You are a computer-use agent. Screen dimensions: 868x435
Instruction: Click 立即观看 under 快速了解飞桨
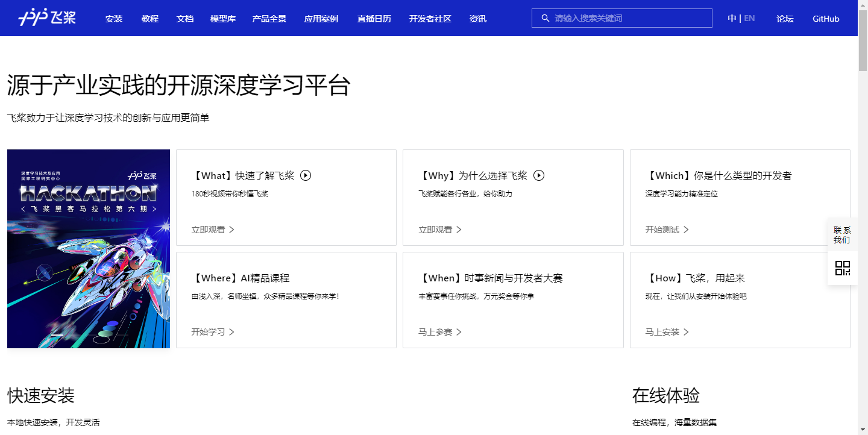pos(208,230)
